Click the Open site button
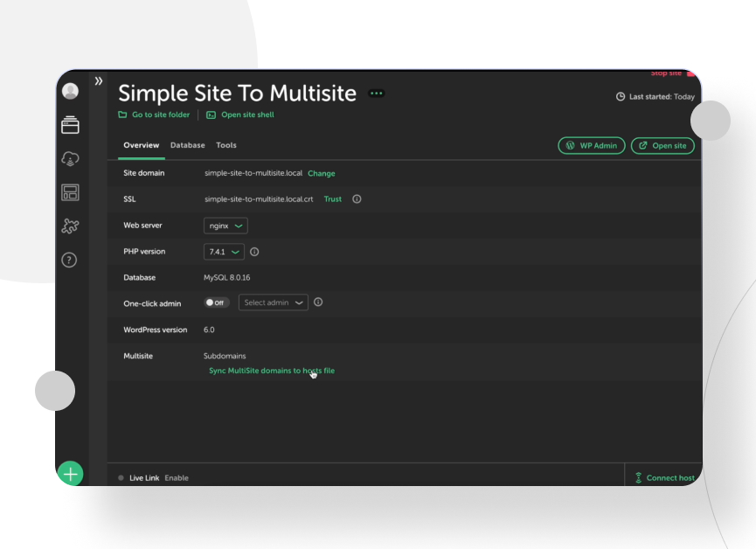This screenshot has height=549, width=756. coord(662,146)
